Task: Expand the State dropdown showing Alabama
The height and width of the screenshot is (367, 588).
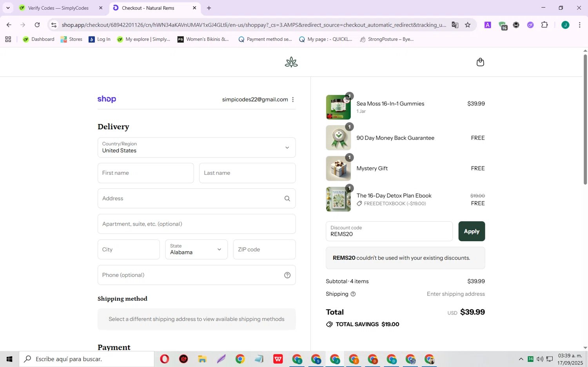Action: 196,249
